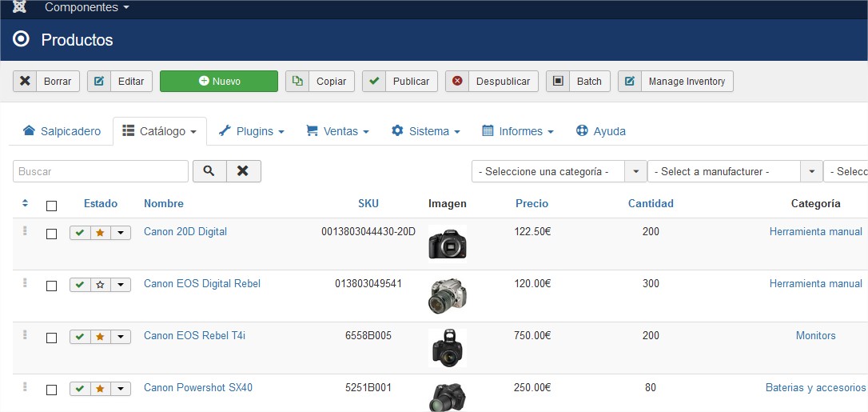Toggle featured star for Canon Powershot SX40

click(x=100, y=389)
